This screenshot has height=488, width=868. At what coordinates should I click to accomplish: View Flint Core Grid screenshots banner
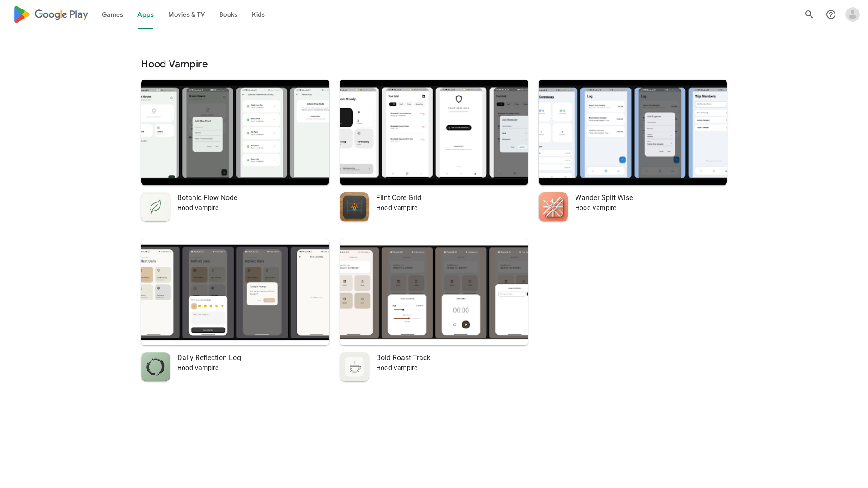point(434,132)
